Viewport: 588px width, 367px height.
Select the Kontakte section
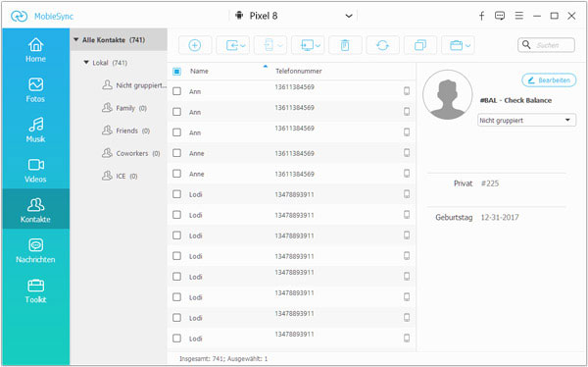point(35,209)
